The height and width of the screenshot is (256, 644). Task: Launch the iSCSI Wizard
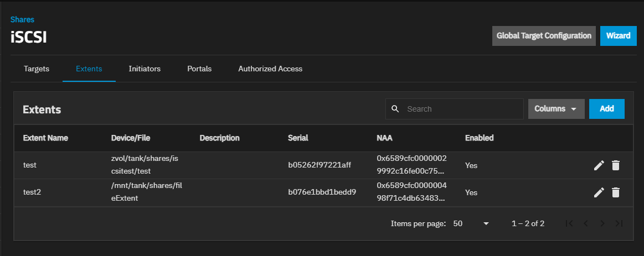click(x=618, y=36)
